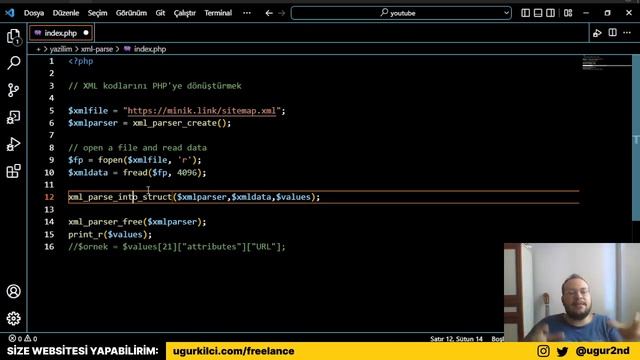The image size is (640, 360).
Task: Click line number 16 in the gutter
Action: 49,247
